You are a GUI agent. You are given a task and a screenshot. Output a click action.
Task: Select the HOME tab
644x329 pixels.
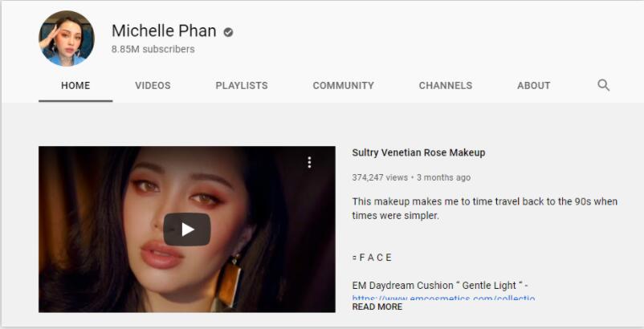pyautogui.click(x=75, y=86)
